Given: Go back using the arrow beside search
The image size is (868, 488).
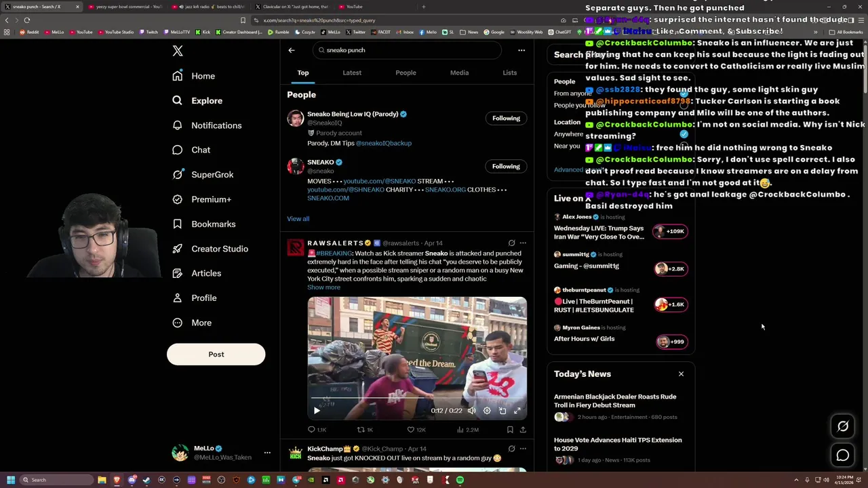Looking at the screenshot, I should 292,50.
